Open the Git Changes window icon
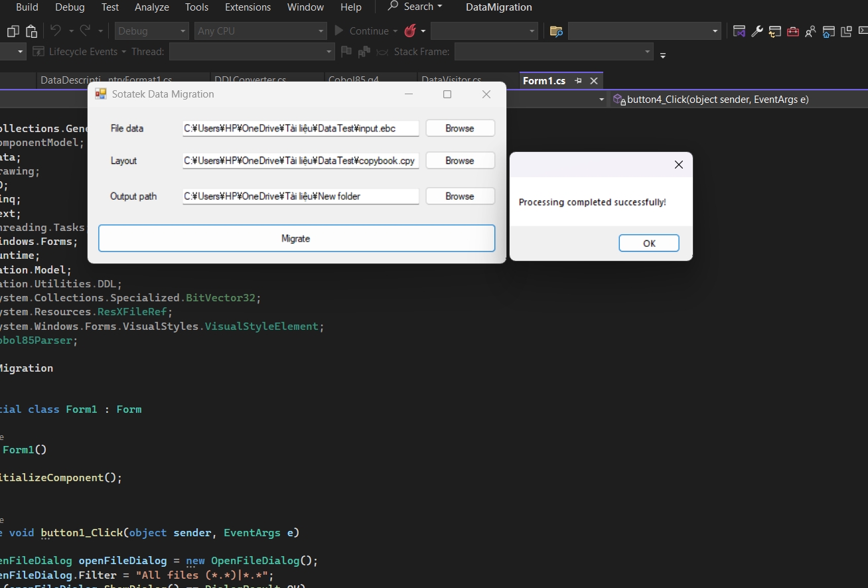Screen dimensions: 868x588 click(775, 31)
